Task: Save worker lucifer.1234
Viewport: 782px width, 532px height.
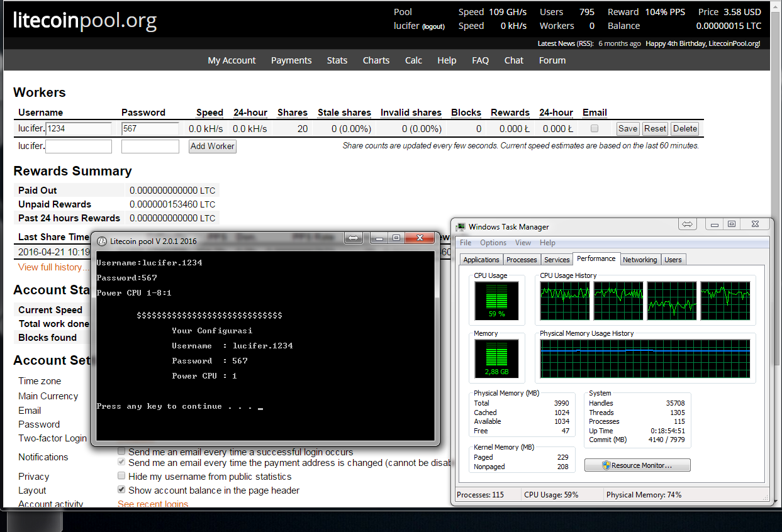Action: [627, 128]
